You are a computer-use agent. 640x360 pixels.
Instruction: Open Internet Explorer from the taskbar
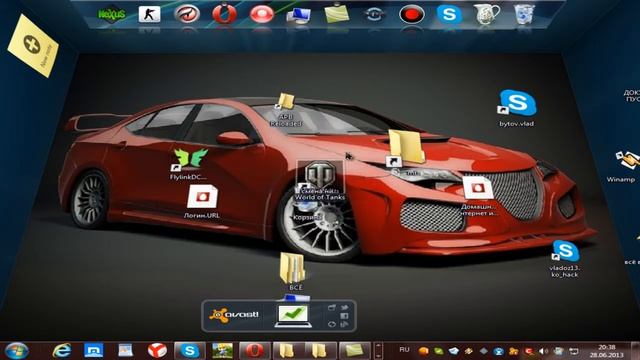[x=62, y=351]
